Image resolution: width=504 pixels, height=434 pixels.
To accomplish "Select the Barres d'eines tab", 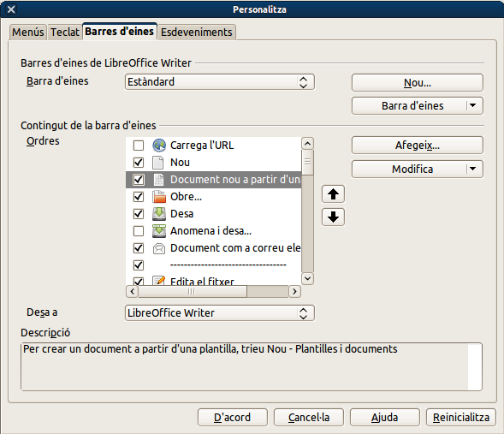I will (x=120, y=32).
